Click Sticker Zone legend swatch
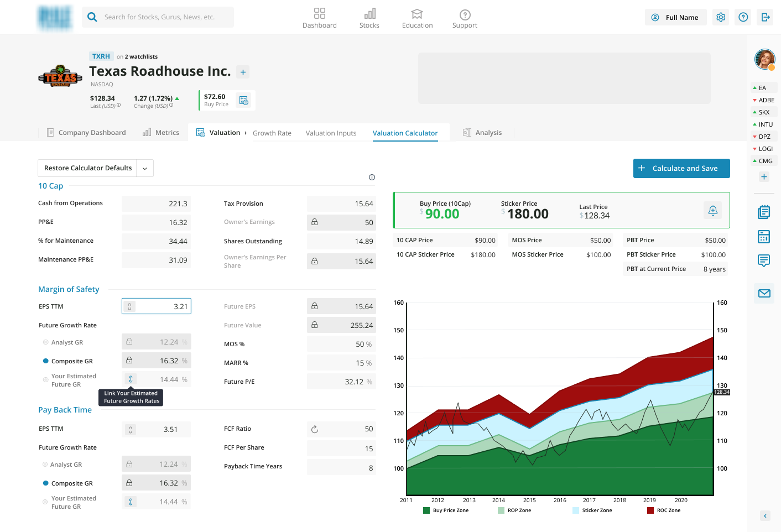Screen dimensions: 781x532 (576, 510)
